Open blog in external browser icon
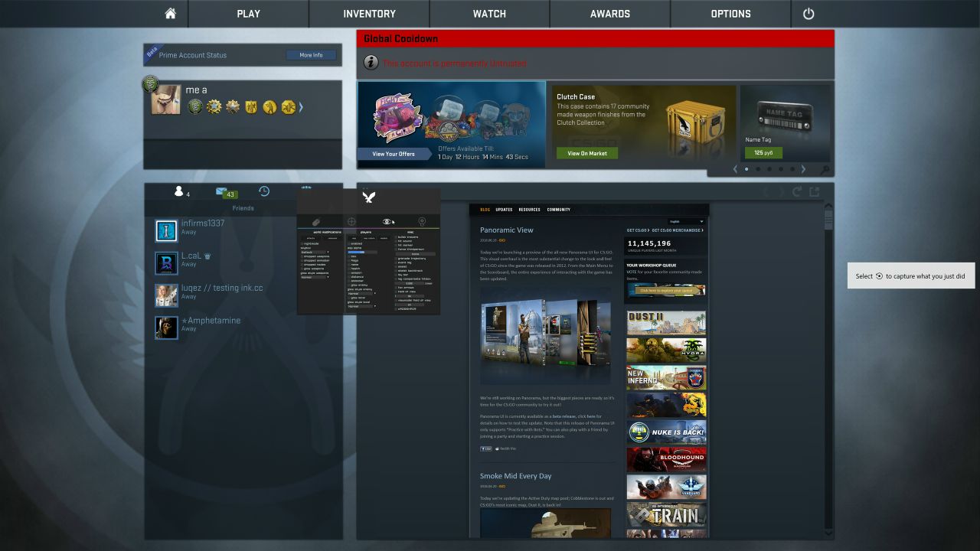 tap(814, 192)
